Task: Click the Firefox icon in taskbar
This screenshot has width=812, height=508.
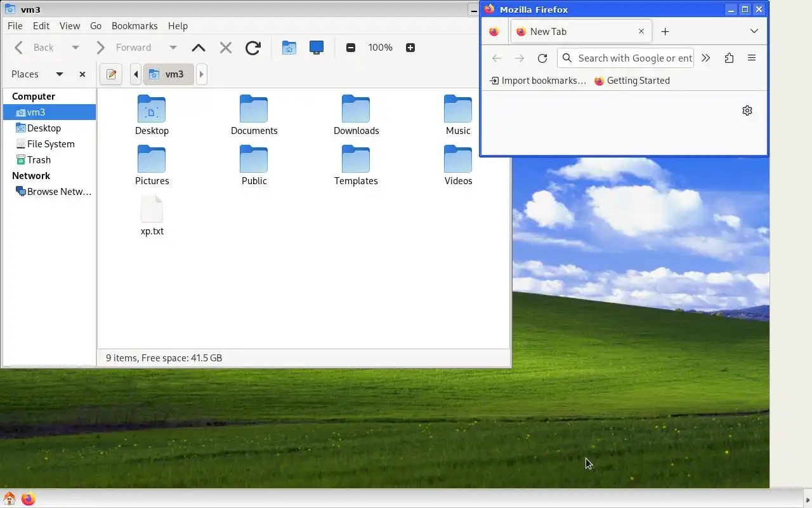Action: pyautogui.click(x=28, y=498)
